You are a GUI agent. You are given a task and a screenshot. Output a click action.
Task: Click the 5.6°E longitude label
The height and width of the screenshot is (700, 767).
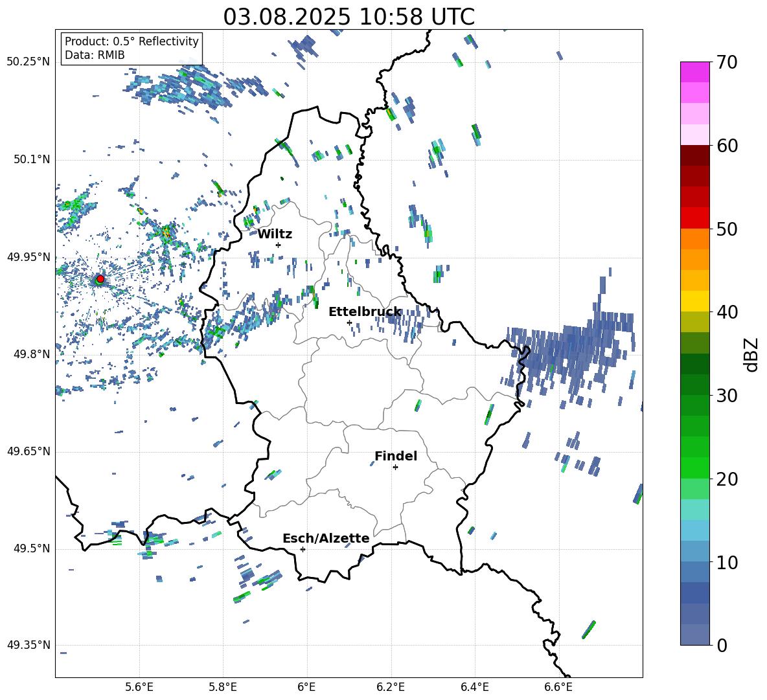pyautogui.click(x=139, y=687)
